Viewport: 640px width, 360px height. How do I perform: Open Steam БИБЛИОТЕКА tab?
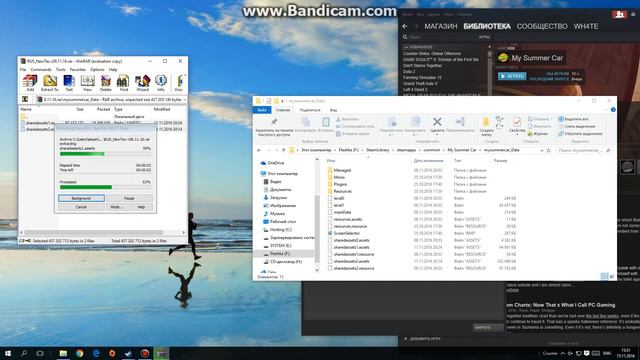pyautogui.click(x=487, y=26)
